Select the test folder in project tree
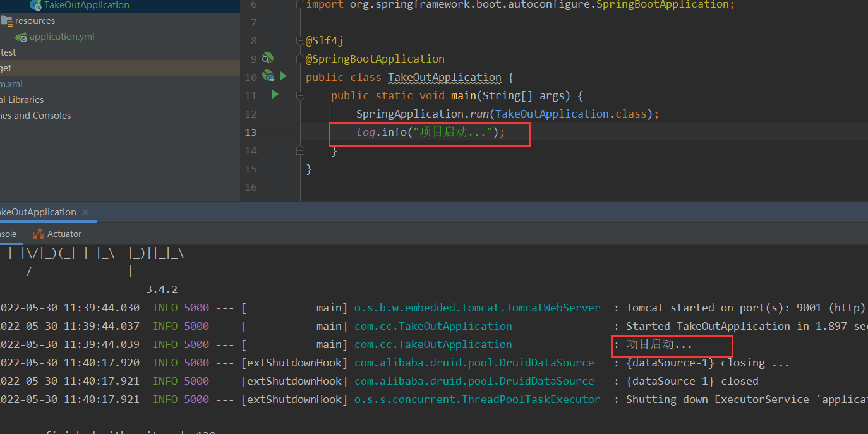868x434 pixels. coord(8,52)
